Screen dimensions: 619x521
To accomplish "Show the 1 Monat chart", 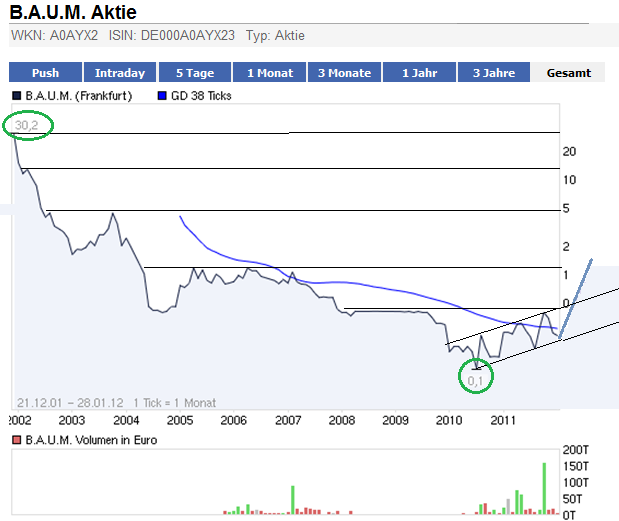I will 269,73.
